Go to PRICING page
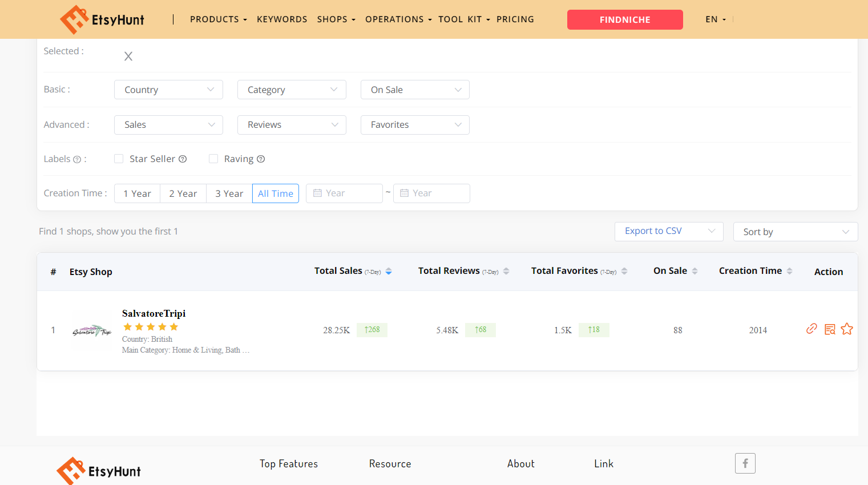This screenshot has width=868, height=485. tap(515, 19)
